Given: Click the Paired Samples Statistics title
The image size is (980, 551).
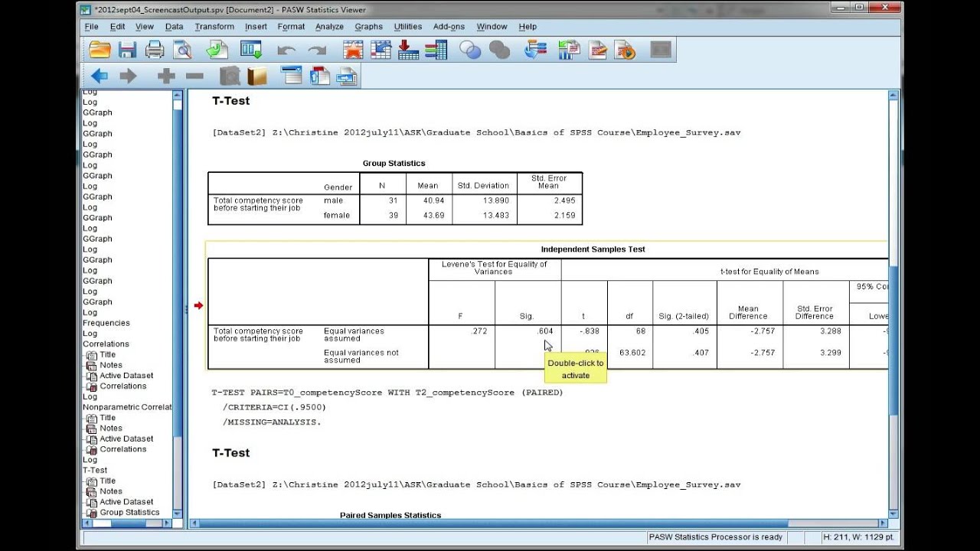Looking at the screenshot, I should [x=390, y=515].
